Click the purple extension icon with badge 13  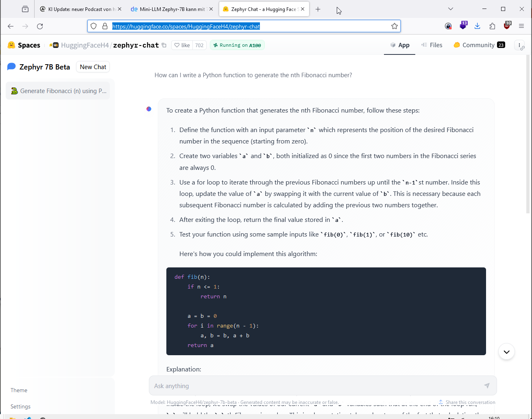[x=463, y=25]
